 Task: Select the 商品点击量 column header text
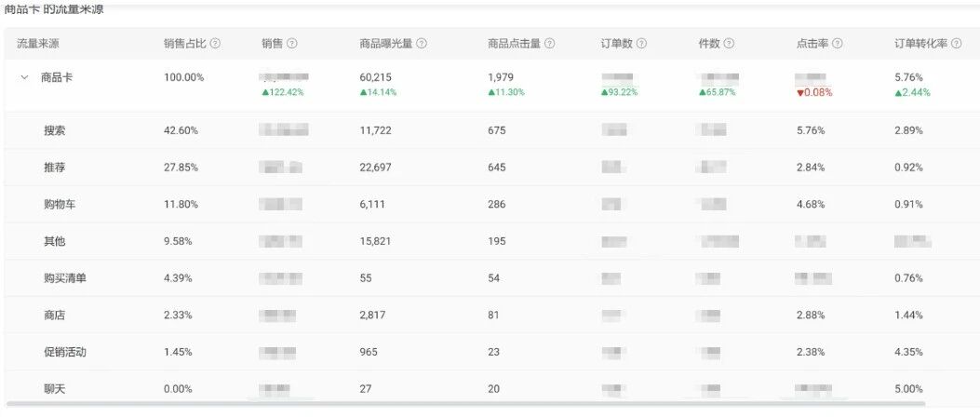pyautogui.click(x=514, y=44)
